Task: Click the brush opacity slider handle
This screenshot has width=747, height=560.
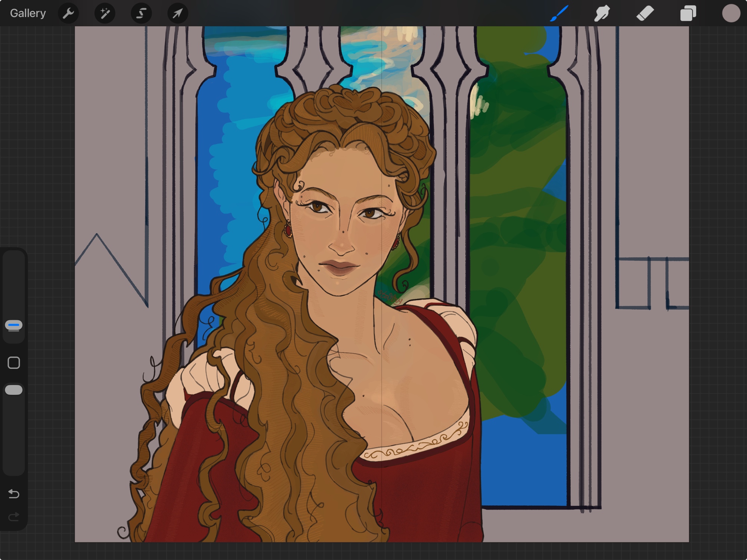Action: coord(14,390)
